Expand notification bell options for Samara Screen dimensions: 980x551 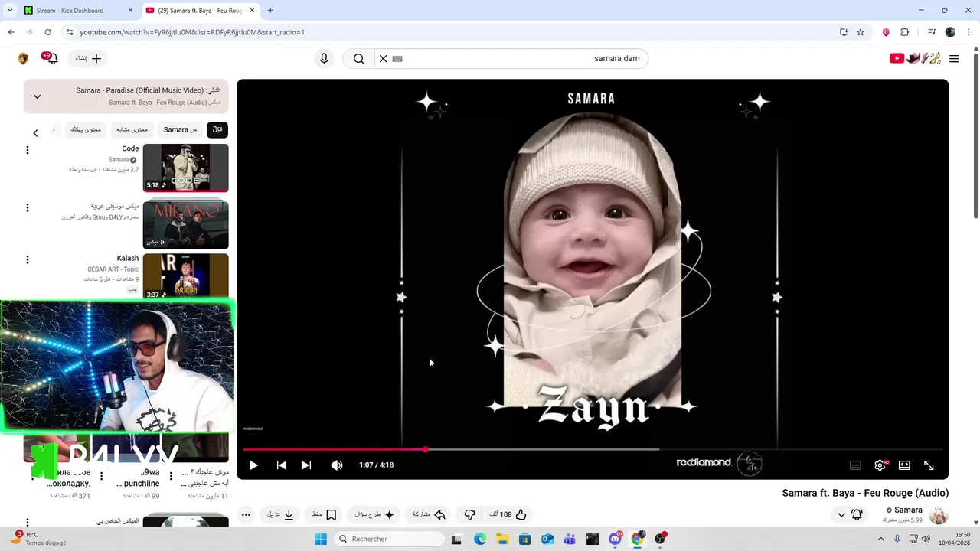click(x=850, y=515)
